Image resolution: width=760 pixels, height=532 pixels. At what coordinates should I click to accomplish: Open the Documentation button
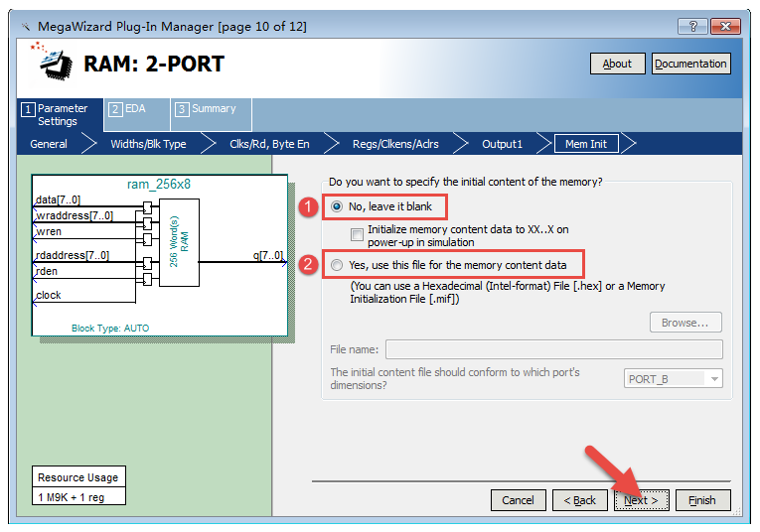click(x=690, y=64)
